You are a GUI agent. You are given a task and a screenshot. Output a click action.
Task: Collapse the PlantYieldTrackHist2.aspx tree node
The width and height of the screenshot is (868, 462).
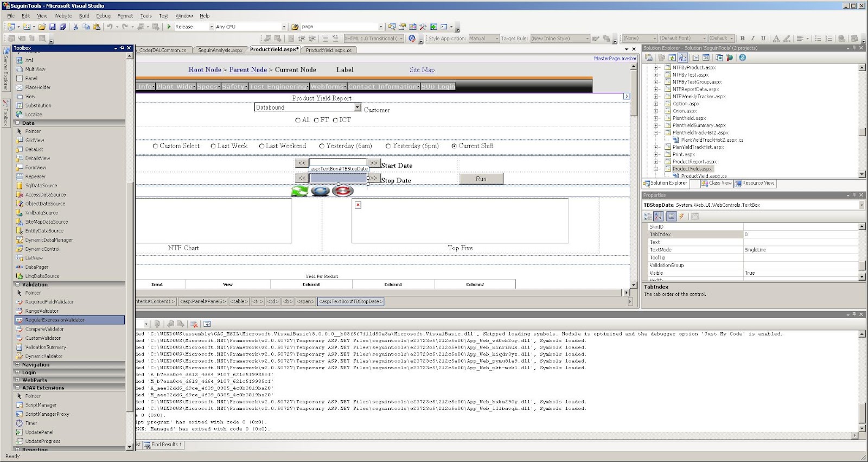coord(655,132)
